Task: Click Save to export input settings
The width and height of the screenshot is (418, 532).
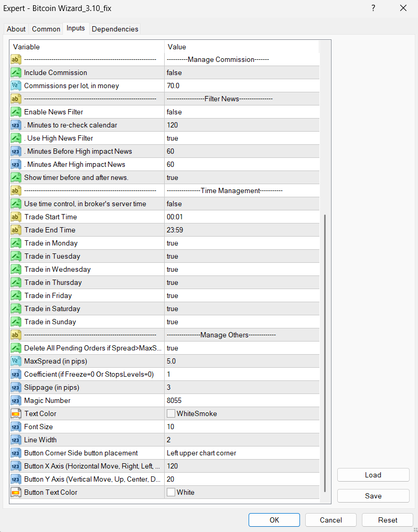Action: pyautogui.click(x=373, y=496)
